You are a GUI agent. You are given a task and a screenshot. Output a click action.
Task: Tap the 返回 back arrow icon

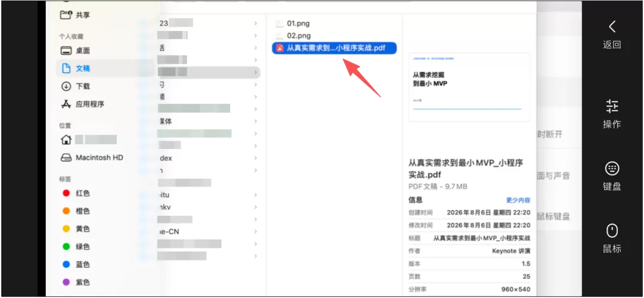pos(612,27)
